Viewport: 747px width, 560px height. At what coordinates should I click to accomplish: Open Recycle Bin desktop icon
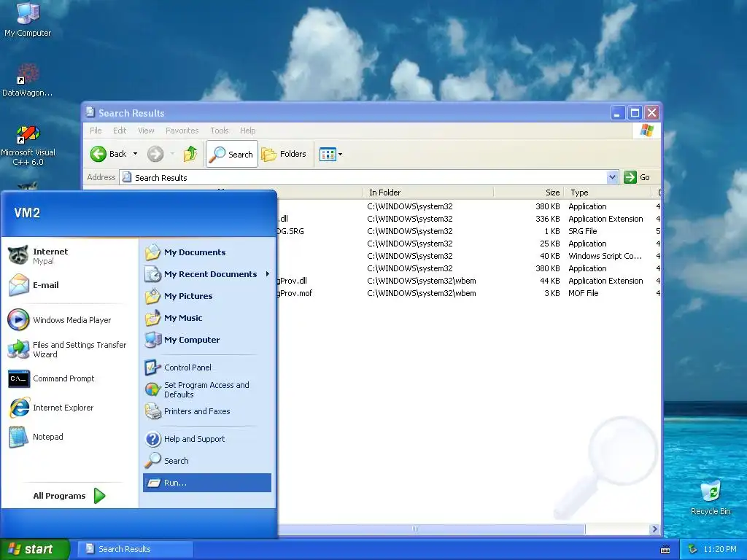click(x=711, y=497)
